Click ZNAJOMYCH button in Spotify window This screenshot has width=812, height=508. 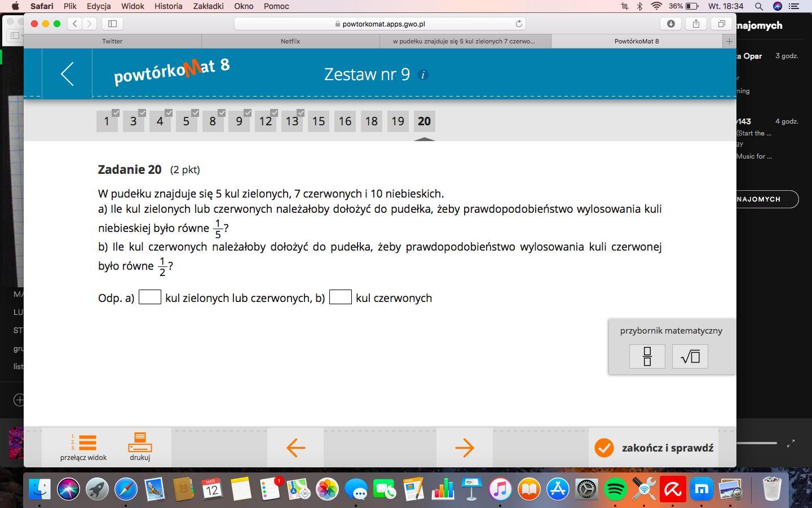coord(767,199)
